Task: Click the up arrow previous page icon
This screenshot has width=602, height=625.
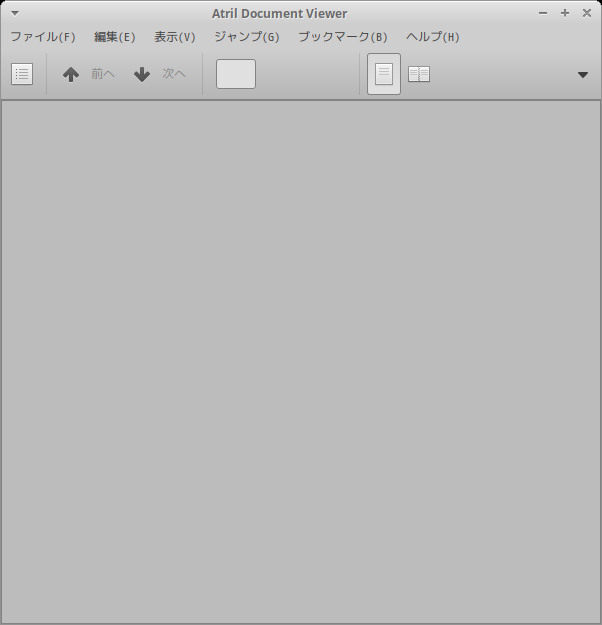Action: tap(71, 74)
